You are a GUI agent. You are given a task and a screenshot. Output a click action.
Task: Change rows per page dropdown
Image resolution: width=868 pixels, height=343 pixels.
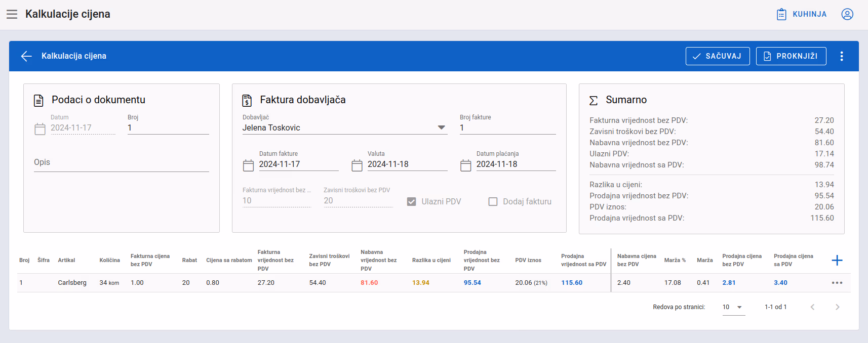point(734,307)
